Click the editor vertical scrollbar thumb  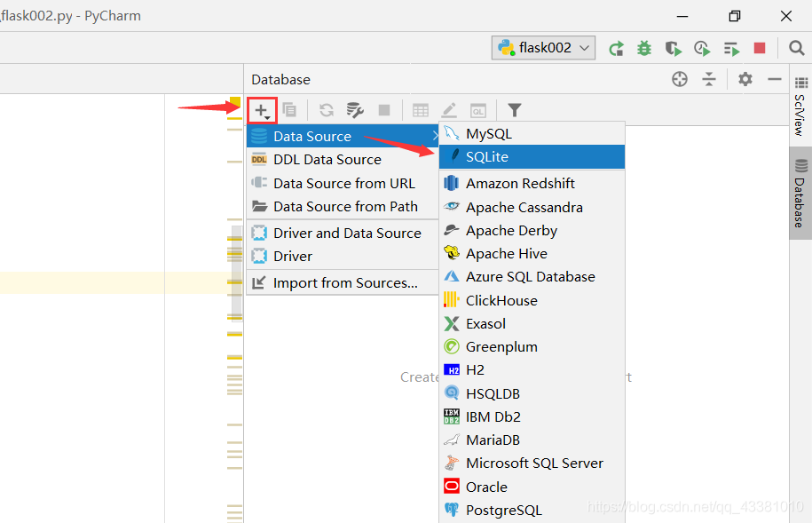tap(237, 273)
